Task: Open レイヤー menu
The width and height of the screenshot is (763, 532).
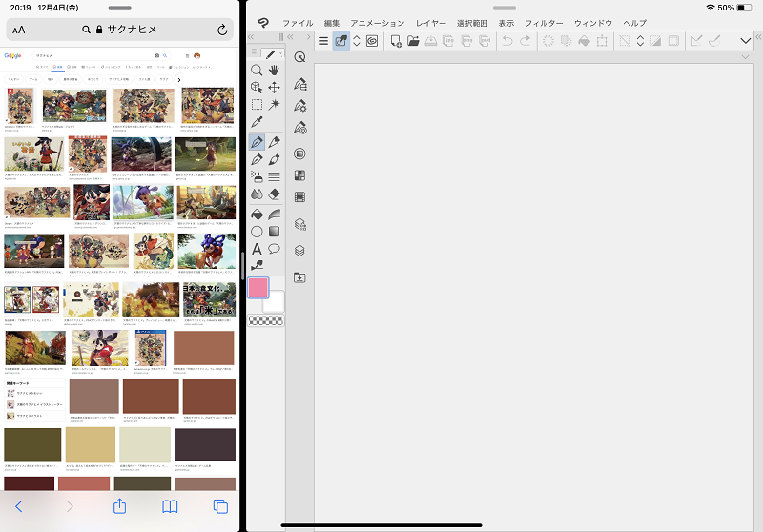Action: pos(431,23)
